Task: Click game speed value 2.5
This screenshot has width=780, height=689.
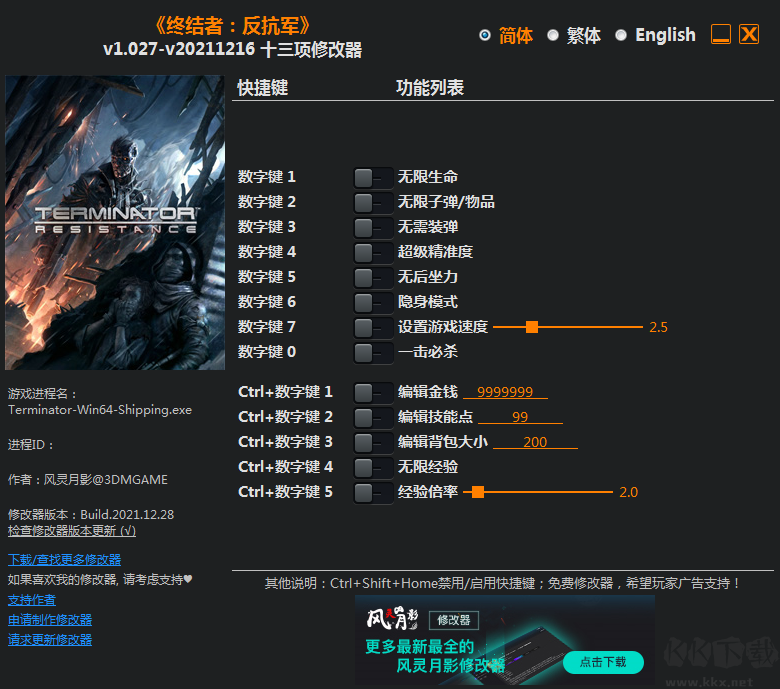Action: coord(658,327)
